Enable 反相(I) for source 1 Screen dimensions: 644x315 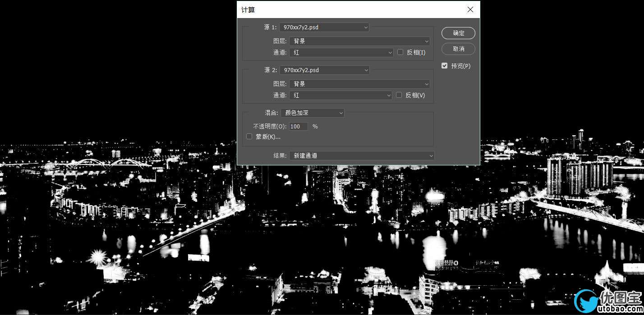pos(400,52)
